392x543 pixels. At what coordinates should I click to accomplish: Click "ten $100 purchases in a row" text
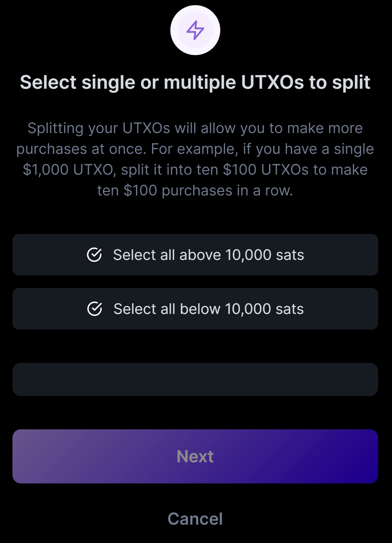[x=195, y=191]
